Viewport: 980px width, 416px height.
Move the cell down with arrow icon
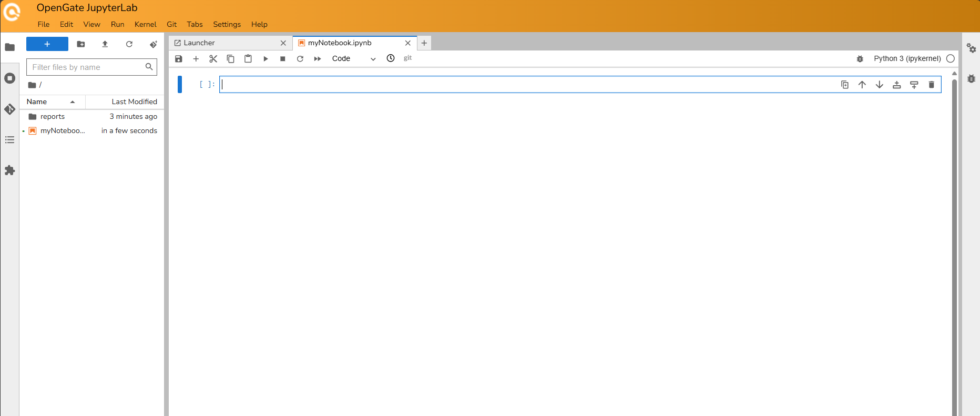click(879, 85)
